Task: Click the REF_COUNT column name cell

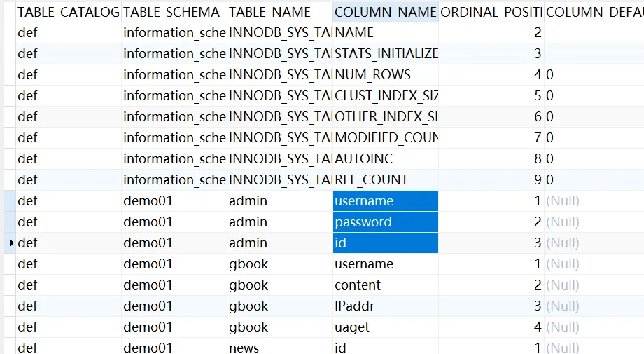Action: point(385,180)
